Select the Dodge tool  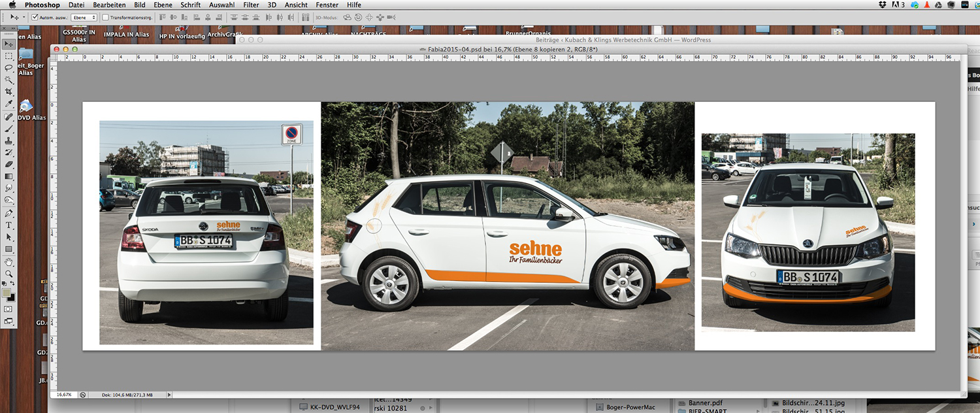tap(8, 200)
